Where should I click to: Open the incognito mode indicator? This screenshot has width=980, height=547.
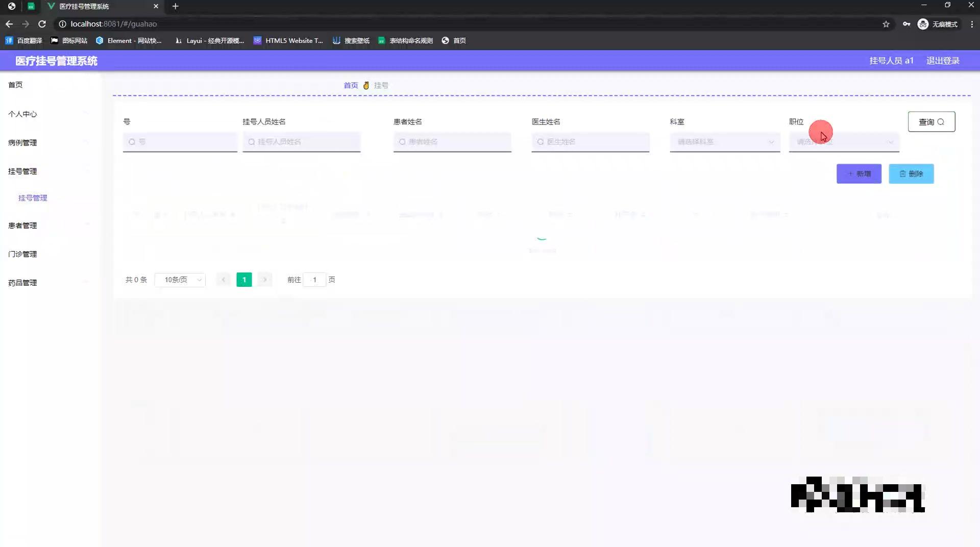(938, 24)
